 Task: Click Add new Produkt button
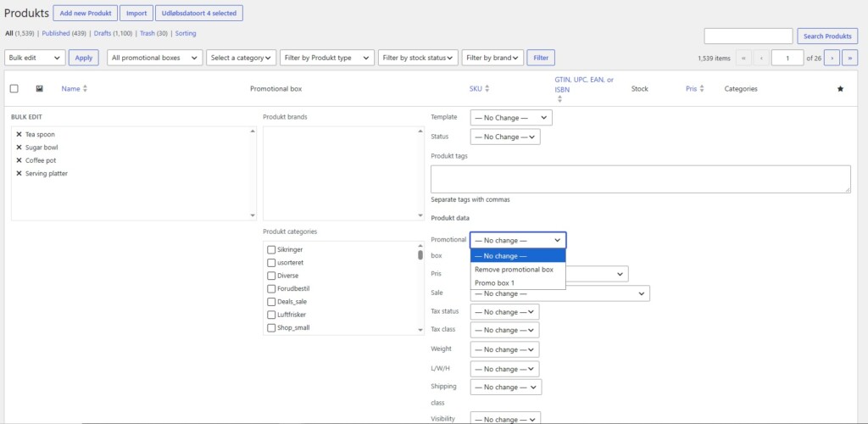[86, 14]
